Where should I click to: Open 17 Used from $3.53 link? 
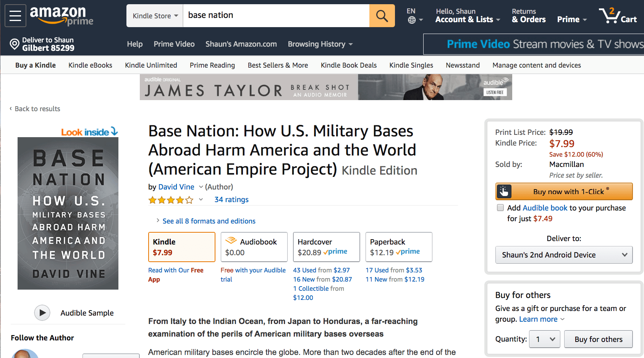(394, 270)
